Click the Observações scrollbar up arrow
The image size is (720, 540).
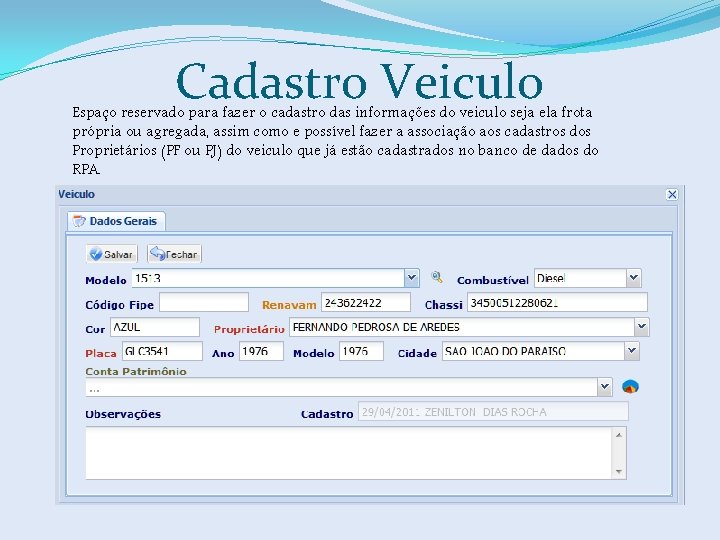(x=619, y=434)
